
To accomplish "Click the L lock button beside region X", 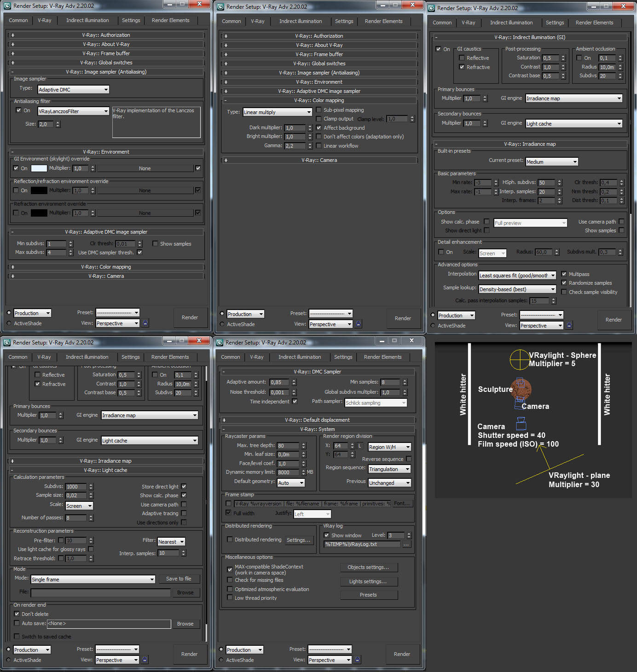I will tap(360, 446).
